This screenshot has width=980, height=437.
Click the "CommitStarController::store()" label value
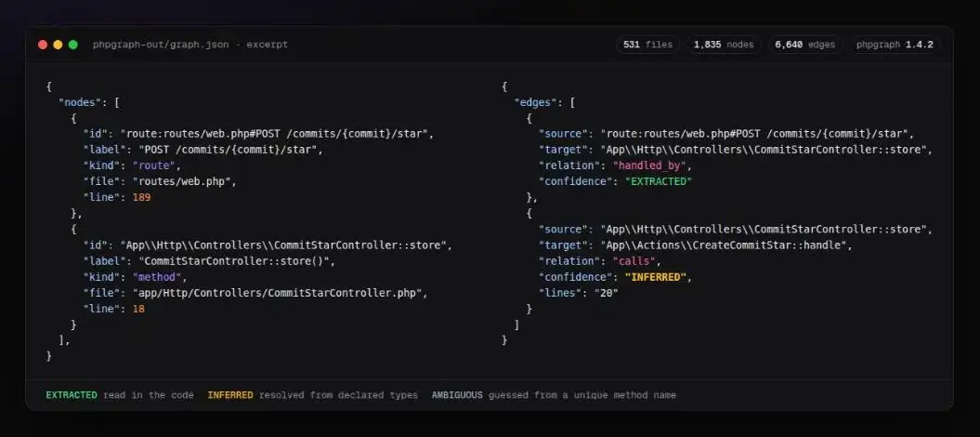coord(236,260)
